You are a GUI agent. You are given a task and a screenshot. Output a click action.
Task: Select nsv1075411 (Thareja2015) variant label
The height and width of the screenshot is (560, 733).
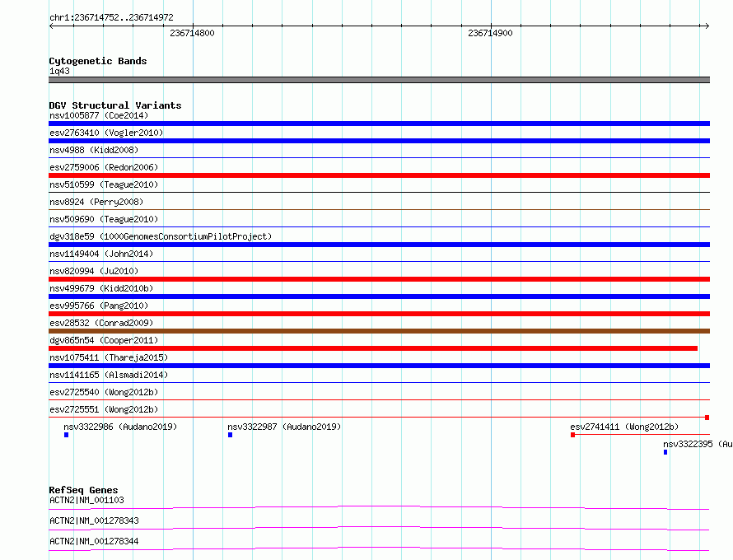[x=109, y=357]
